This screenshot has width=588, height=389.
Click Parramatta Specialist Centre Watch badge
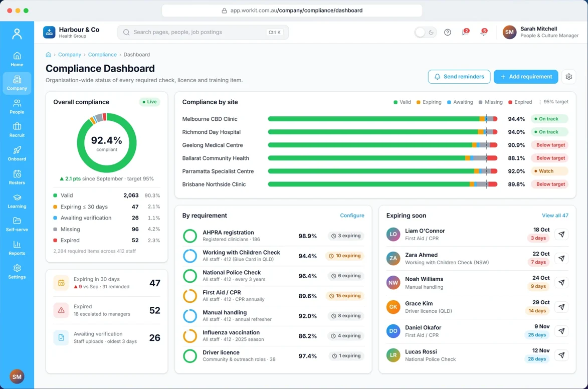pyautogui.click(x=549, y=171)
